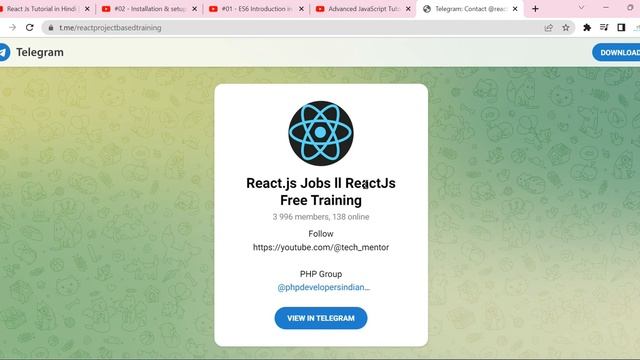The width and height of the screenshot is (640, 360).
Task: Open the tab search chevron
Action: 581,8
